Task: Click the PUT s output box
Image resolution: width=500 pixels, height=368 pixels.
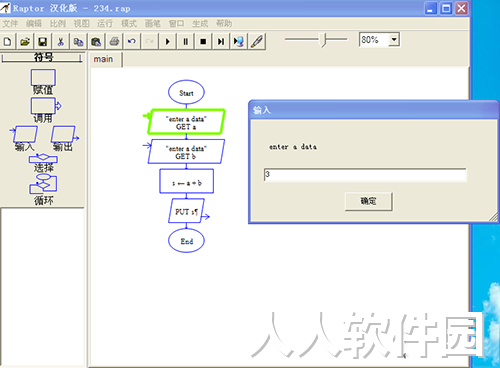Action: pos(186,211)
